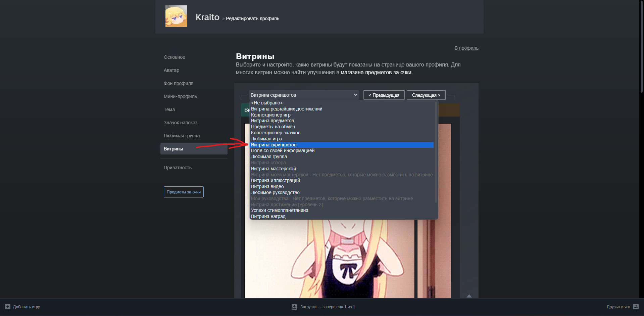Choose "Витрина предметов" option

[x=342, y=121]
